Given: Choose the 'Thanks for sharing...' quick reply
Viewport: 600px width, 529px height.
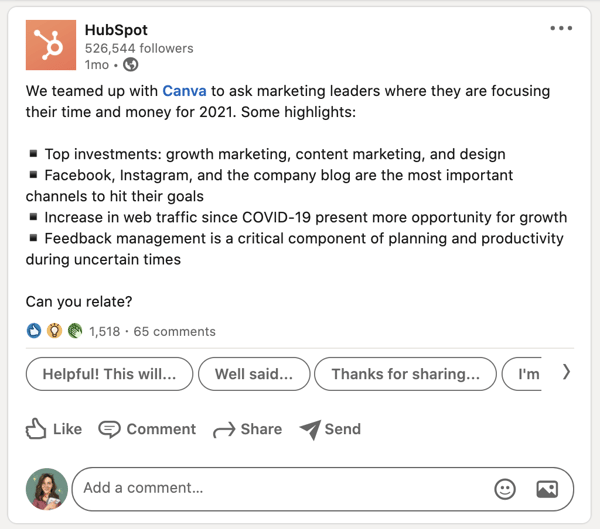Looking at the screenshot, I should [405, 374].
